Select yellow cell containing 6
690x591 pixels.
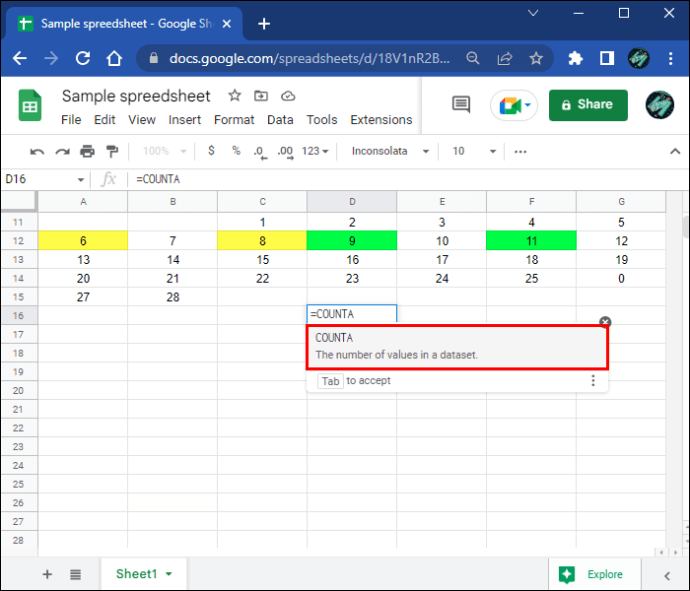pos(83,241)
